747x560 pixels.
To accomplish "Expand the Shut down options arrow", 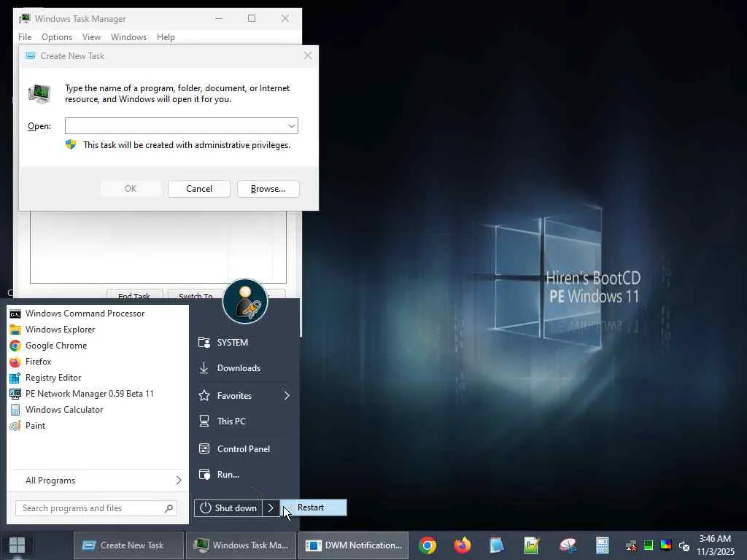I will coord(271,508).
